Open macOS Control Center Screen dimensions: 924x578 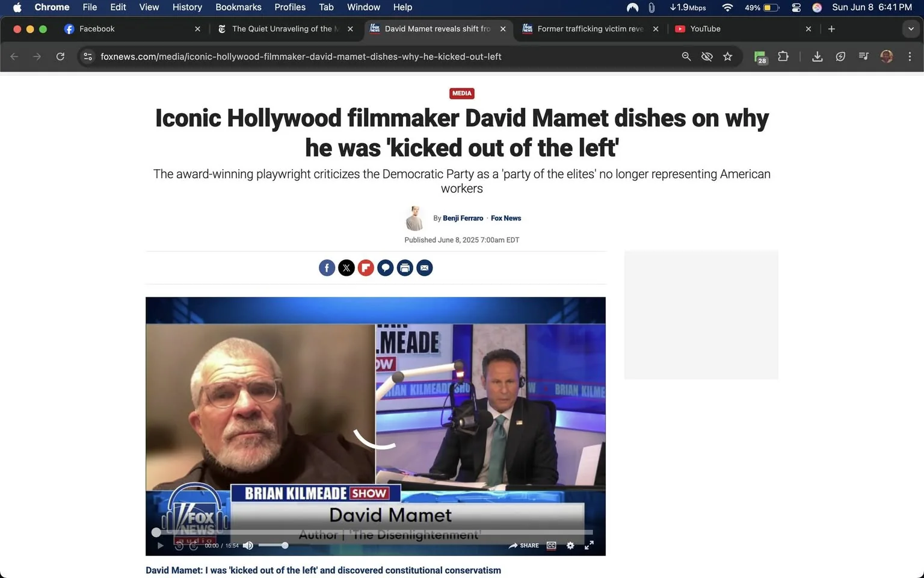click(796, 7)
